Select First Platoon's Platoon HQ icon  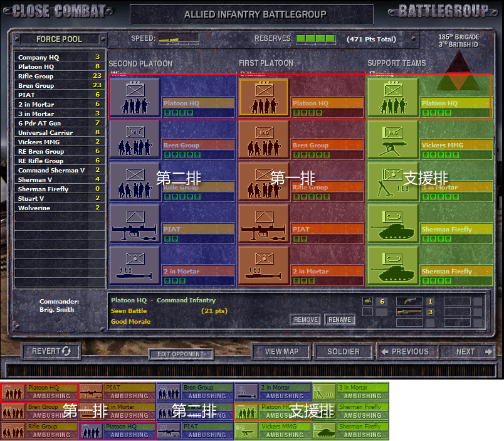(x=264, y=97)
